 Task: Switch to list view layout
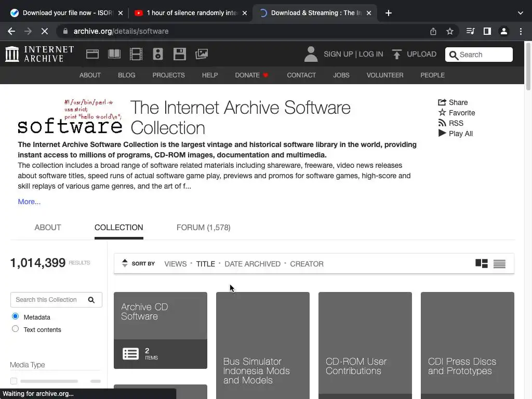click(499, 263)
